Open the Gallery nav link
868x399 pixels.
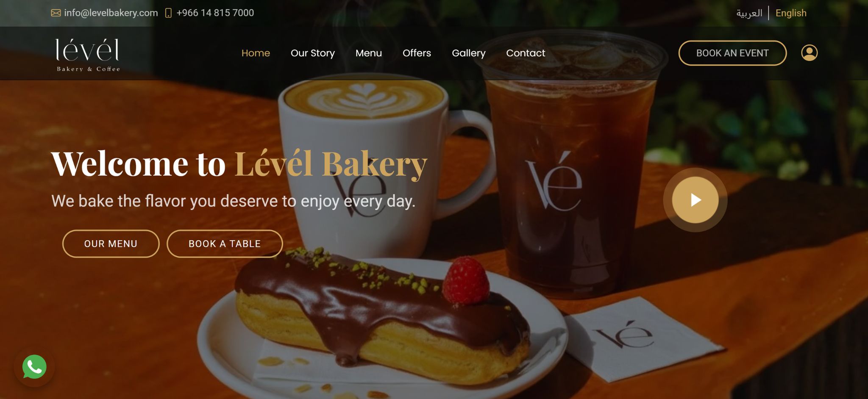(469, 53)
